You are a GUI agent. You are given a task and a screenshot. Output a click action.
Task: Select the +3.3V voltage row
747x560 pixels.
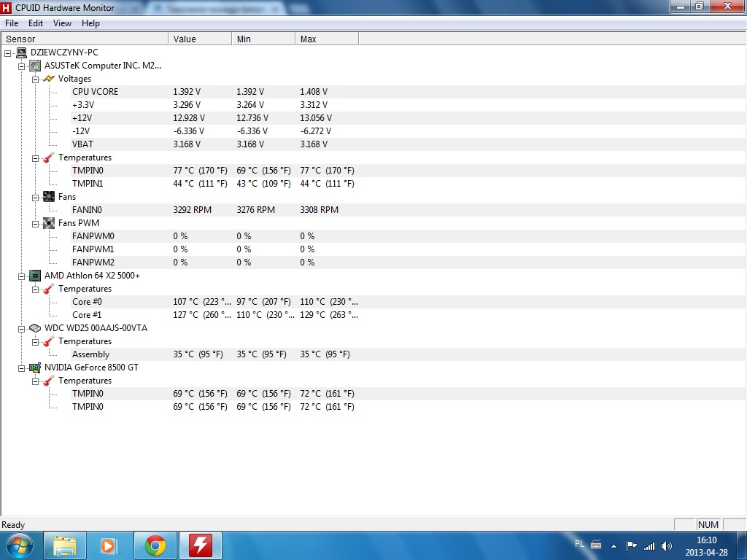point(409,105)
